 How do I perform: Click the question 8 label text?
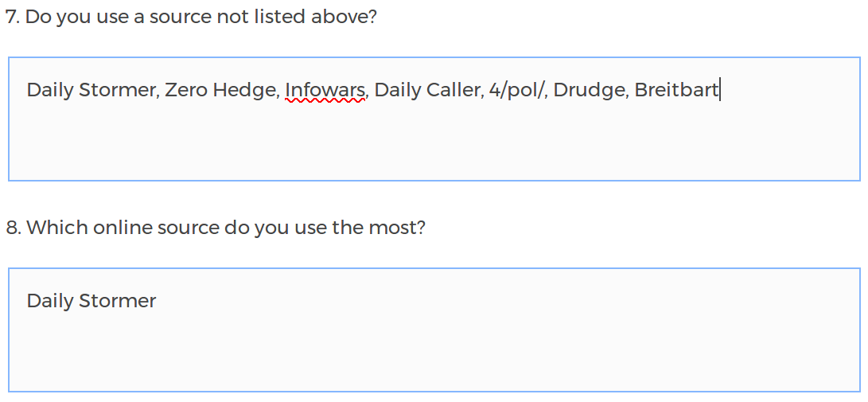[x=216, y=228]
